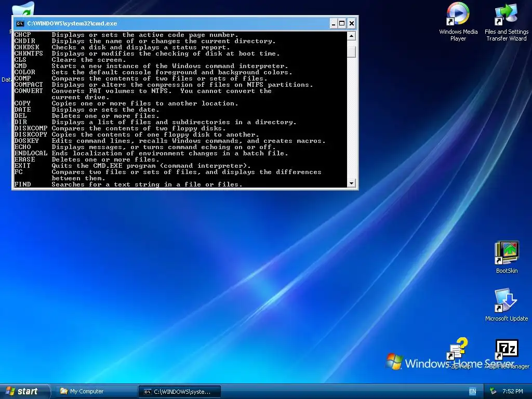
Task: Minimize the cmd.exe window
Action: click(334, 23)
